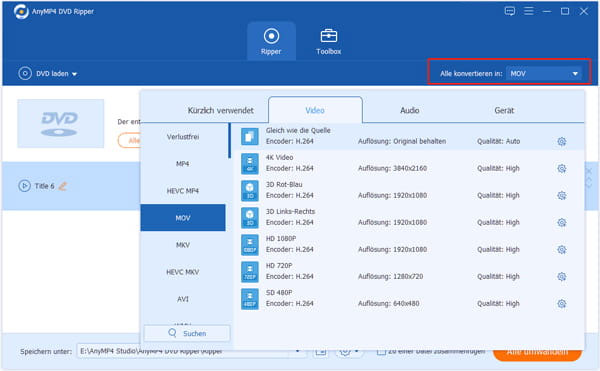This screenshot has width=600, height=371.
Task: Open settings gear for 4K Video preset
Action: click(x=561, y=169)
